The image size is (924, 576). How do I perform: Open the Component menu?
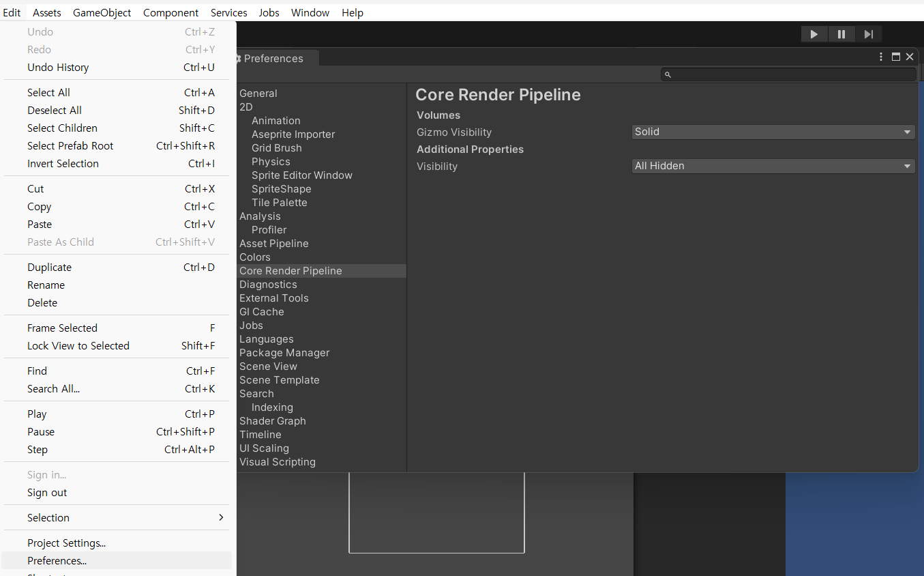click(171, 12)
